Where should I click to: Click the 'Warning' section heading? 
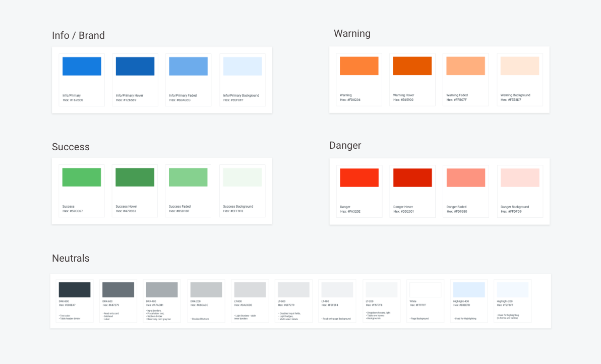tap(352, 33)
